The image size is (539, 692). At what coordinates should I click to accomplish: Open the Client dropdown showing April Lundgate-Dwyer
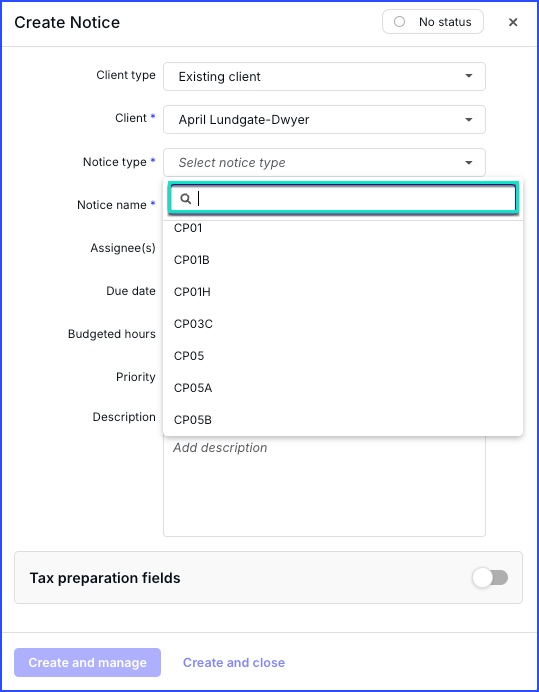click(x=324, y=120)
